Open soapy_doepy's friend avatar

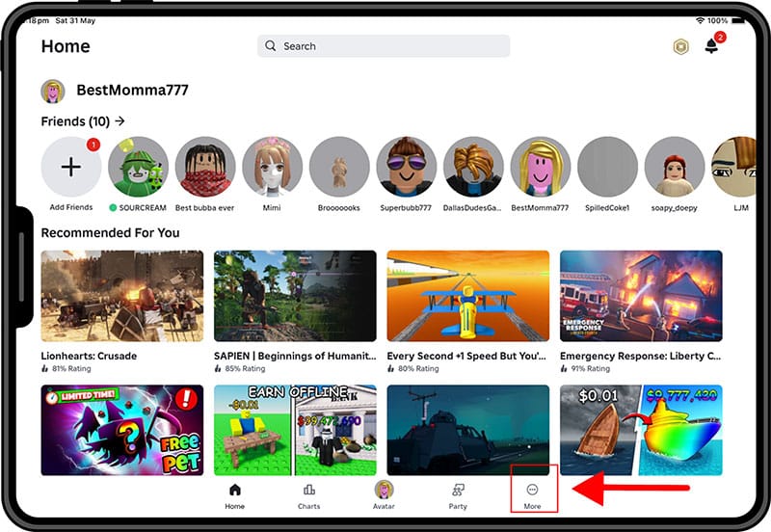(675, 167)
